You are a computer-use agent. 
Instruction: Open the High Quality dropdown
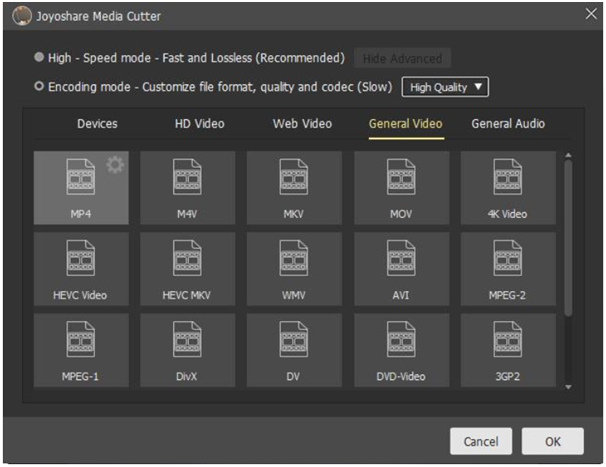tap(445, 87)
